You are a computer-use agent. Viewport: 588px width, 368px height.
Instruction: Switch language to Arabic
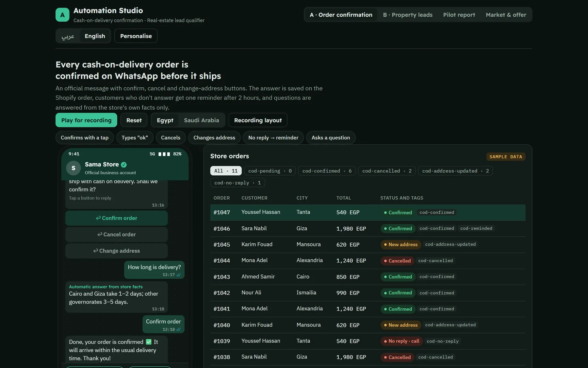68,36
